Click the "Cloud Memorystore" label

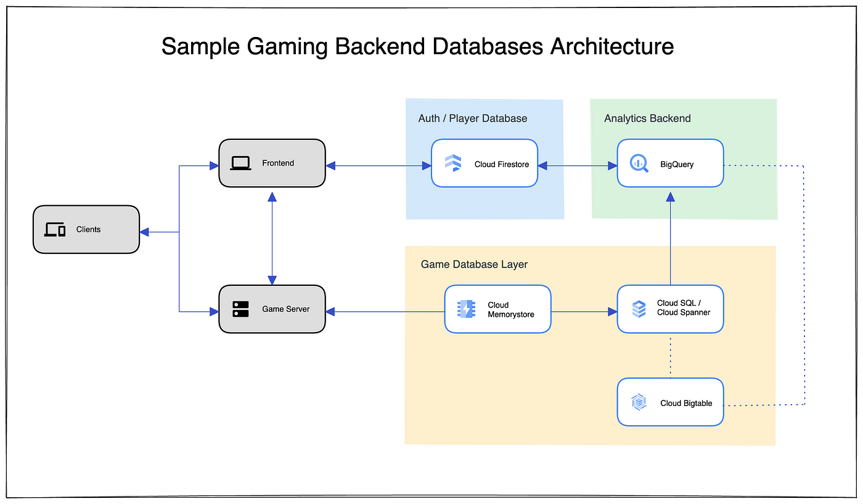[511, 309]
